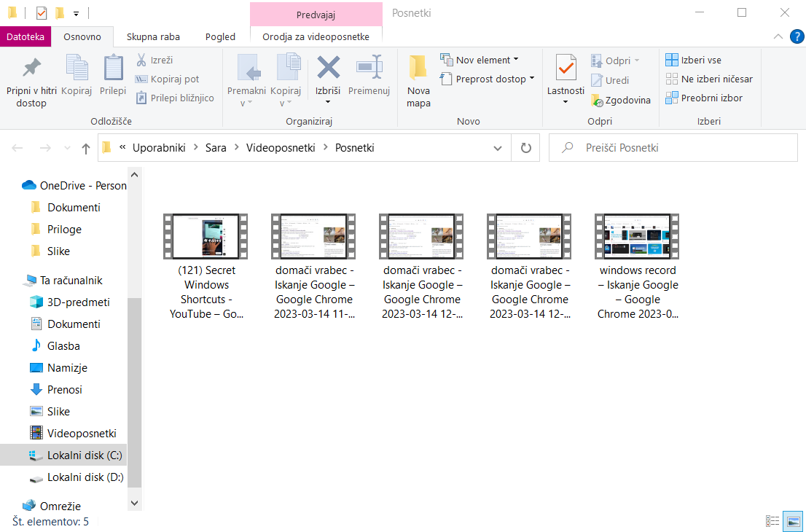Click inside Preišči Posnetki search box
This screenshot has height=532, width=806.
[x=673, y=148]
